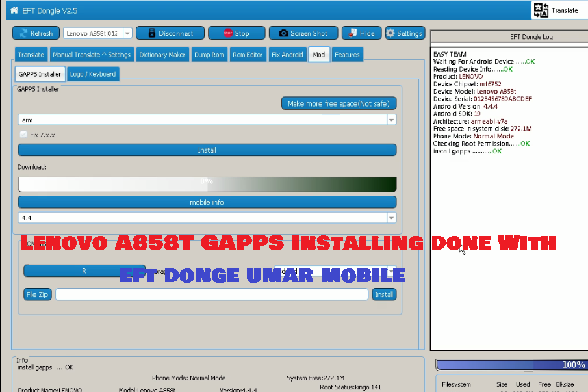Click the File Zip button

tap(37, 294)
